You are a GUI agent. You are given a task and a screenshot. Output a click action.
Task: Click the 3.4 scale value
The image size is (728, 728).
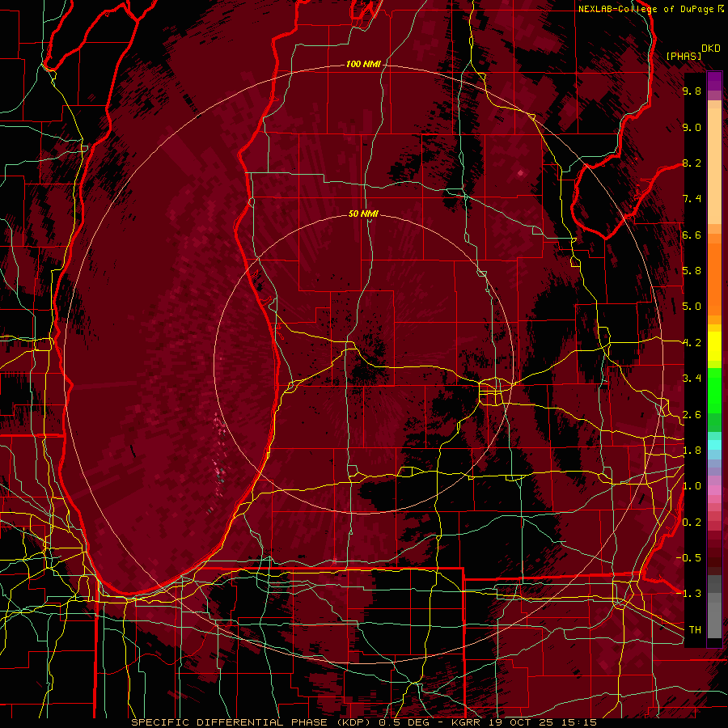[692, 379]
